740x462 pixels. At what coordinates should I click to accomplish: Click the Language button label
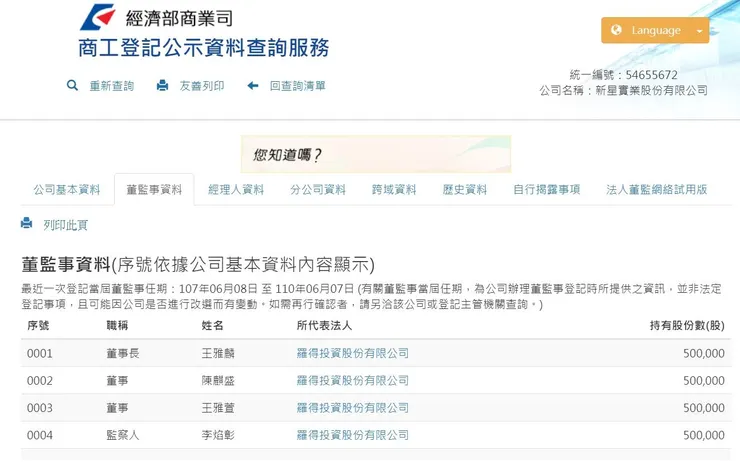(656, 31)
